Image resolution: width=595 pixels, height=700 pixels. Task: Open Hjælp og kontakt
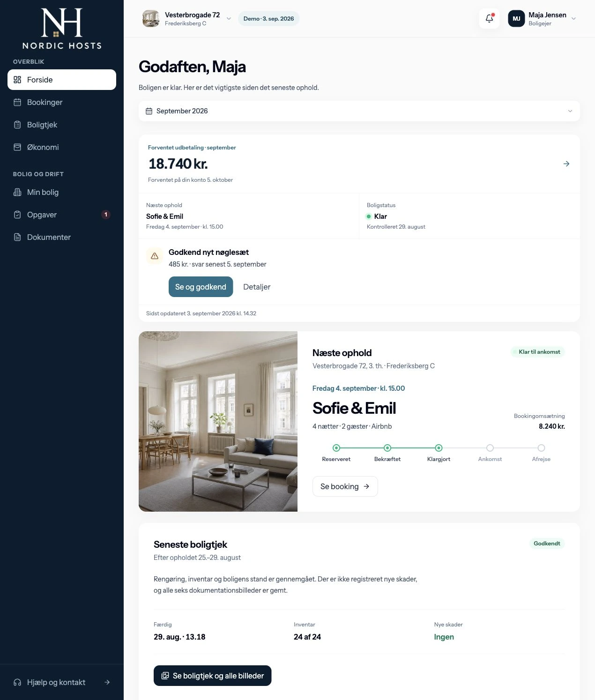[62, 682]
